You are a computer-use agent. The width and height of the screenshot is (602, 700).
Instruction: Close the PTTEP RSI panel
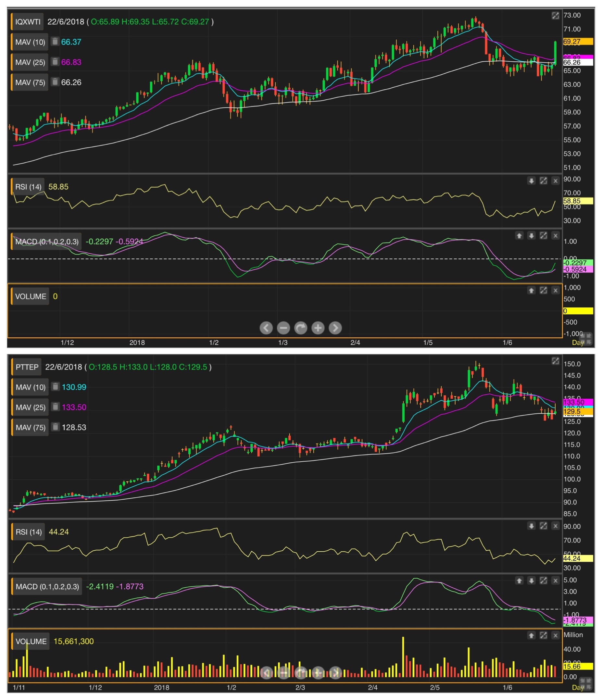555,526
